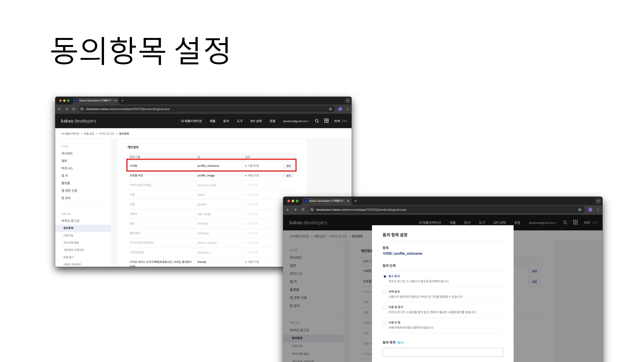Open new tab with plus icon in front window
644x362 pixels.
pyautogui.click(x=355, y=201)
